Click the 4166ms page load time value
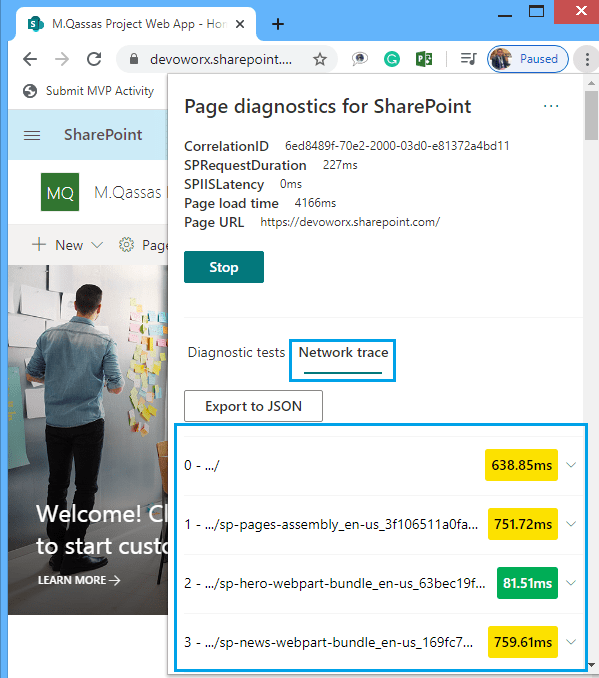 point(315,203)
